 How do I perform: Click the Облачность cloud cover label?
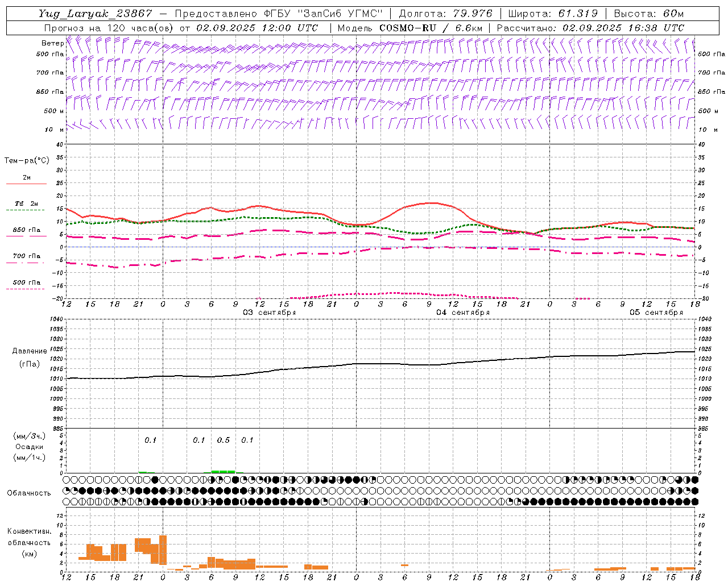coord(29,493)
